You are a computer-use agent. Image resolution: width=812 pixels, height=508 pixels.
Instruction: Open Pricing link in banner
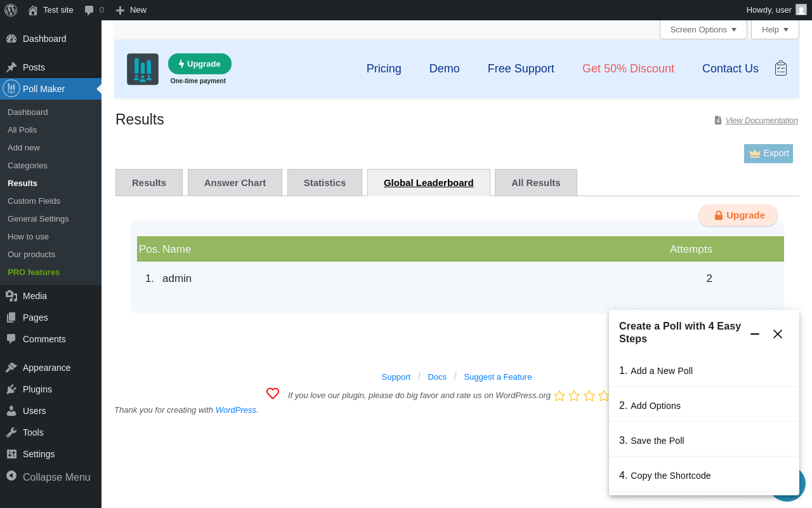(x=384, y=69)
